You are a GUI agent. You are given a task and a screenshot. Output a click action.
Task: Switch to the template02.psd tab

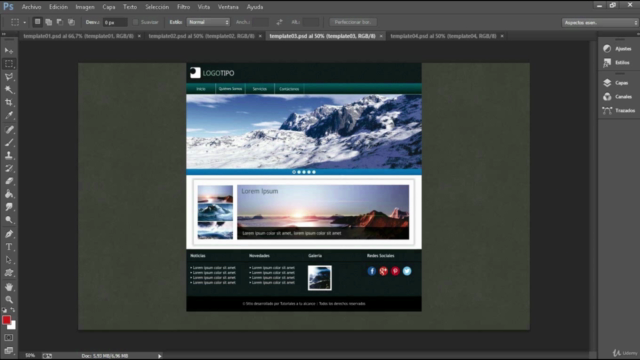pos(201,36)
